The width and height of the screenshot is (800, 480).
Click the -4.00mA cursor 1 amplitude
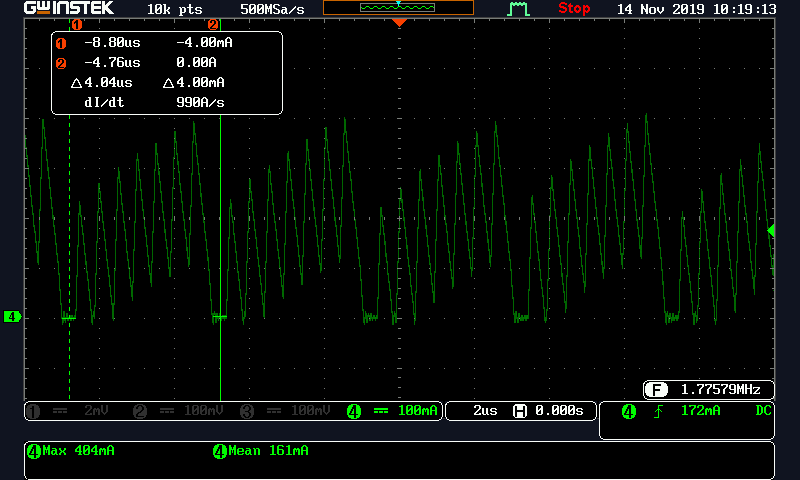[x=204, y=42]
